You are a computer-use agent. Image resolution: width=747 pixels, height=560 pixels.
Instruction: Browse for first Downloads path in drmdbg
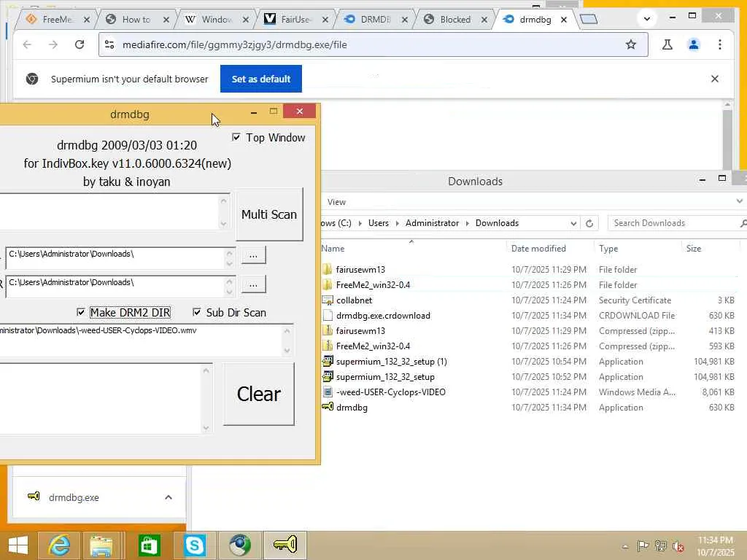[x=253, y=255]
